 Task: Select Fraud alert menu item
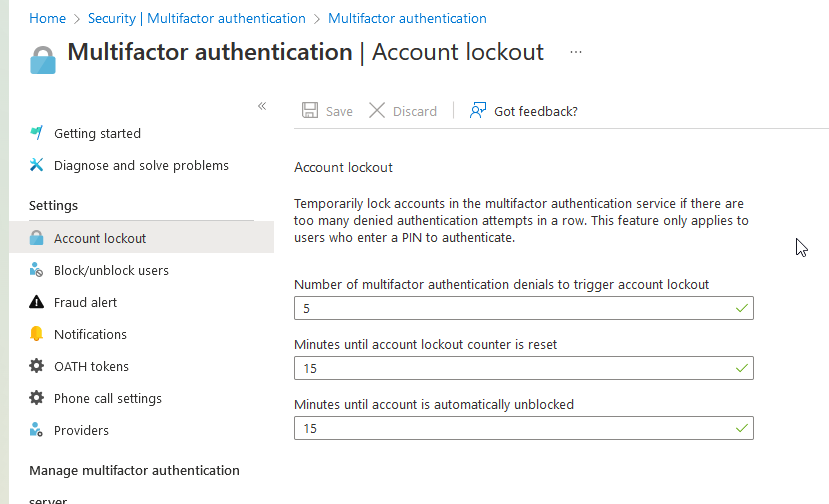click(x=85, y=302)
